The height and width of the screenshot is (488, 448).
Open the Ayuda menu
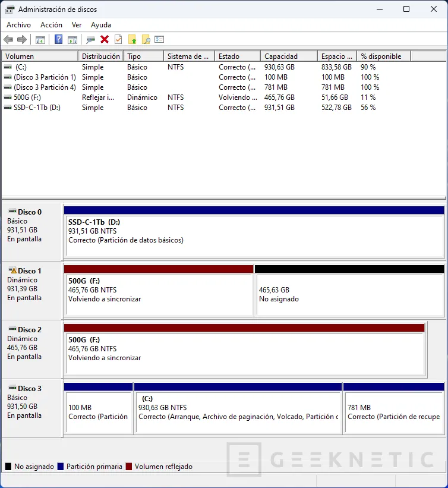click(x=101, y=25)
